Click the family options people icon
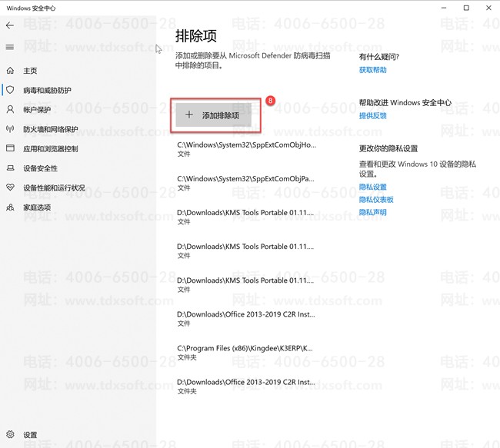The height and width of the screenshot is (448, 500). [10, 207]
